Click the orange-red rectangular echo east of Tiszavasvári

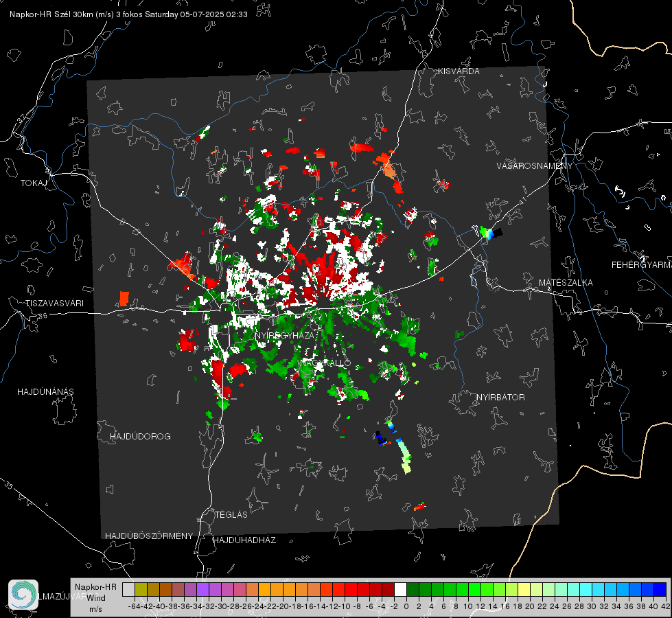(124, 299)
